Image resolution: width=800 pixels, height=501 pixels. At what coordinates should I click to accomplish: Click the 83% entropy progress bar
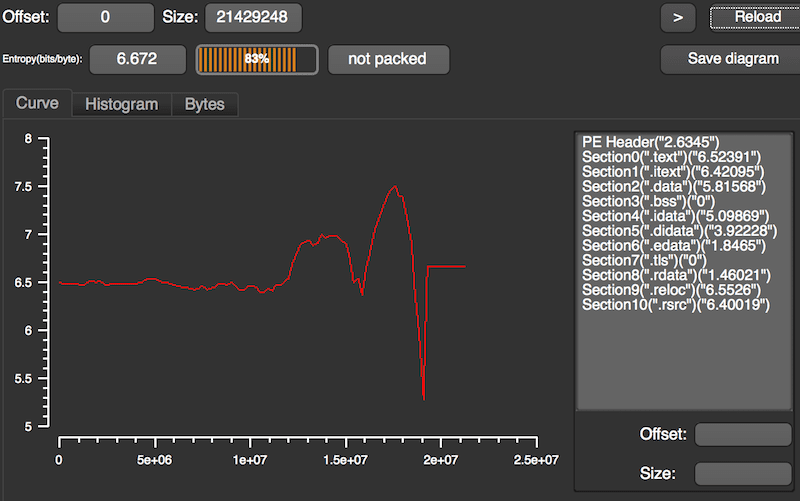coord(257,59)
